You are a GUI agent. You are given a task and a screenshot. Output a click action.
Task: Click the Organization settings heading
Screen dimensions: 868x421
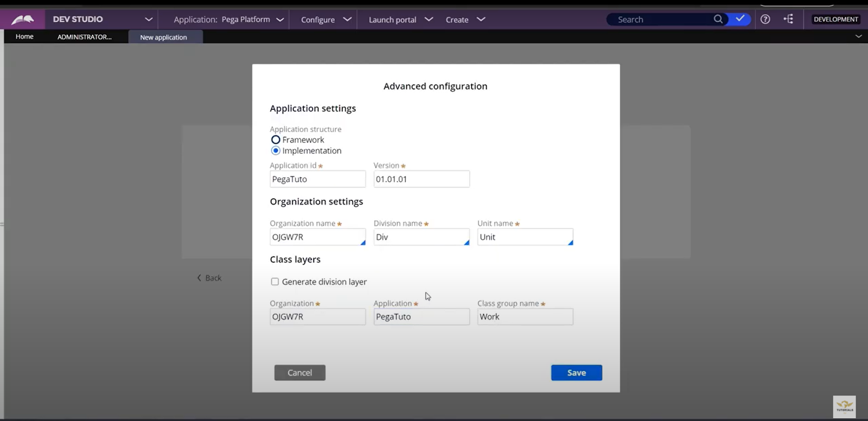[317, 202]
